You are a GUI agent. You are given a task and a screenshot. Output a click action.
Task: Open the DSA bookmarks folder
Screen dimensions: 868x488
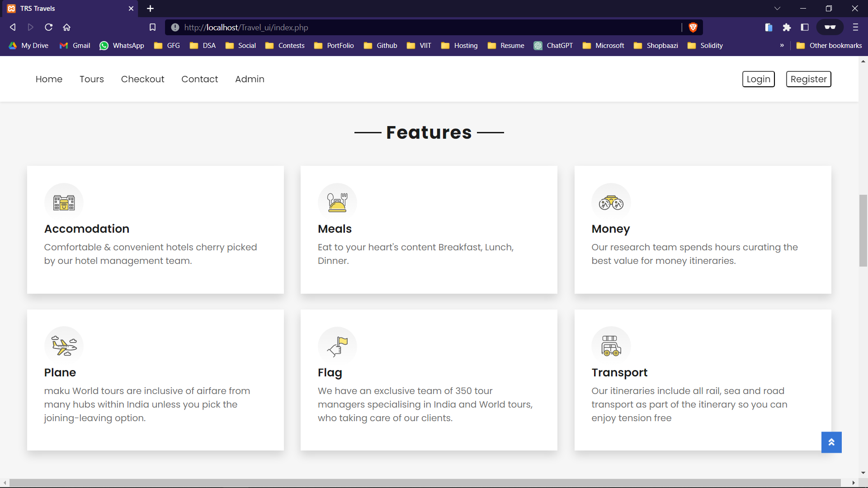point(203,45)
